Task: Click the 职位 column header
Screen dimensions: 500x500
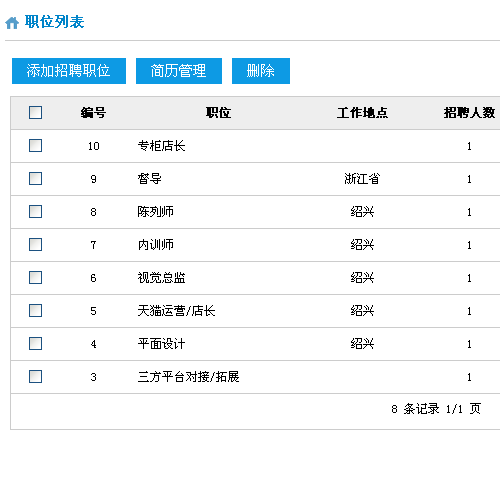Action: tap(218, 113)
